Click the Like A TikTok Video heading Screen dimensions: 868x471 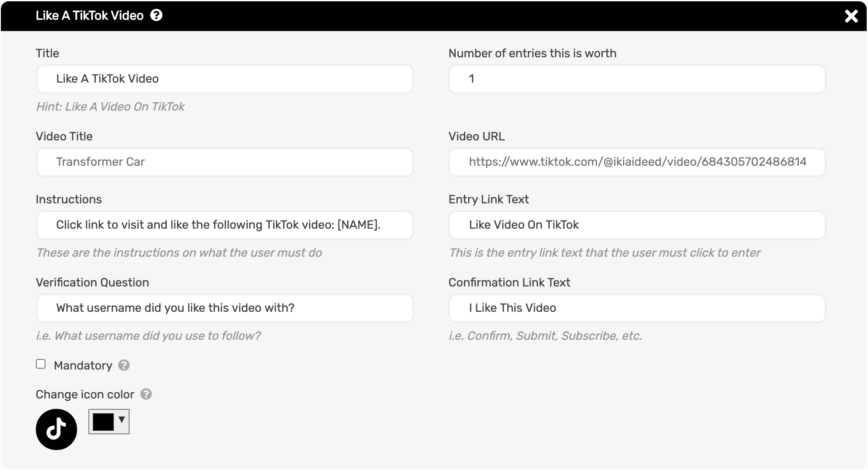tap(90, 16)
